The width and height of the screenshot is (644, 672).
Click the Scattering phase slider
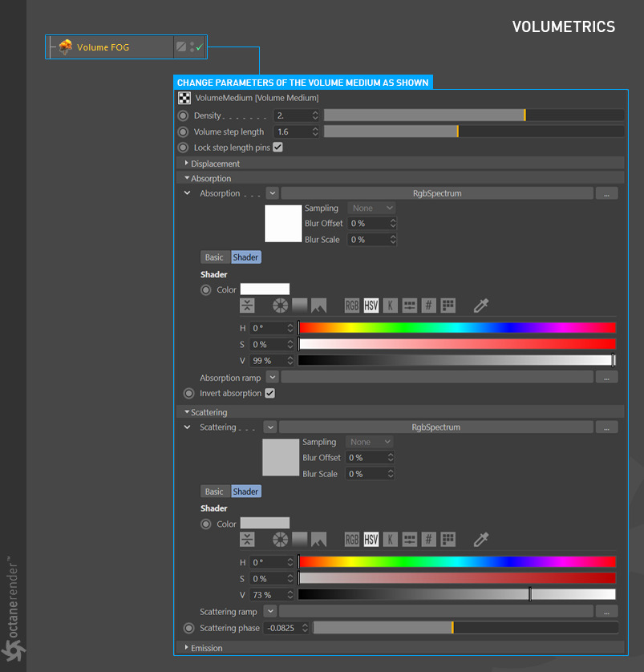(465, 628)
